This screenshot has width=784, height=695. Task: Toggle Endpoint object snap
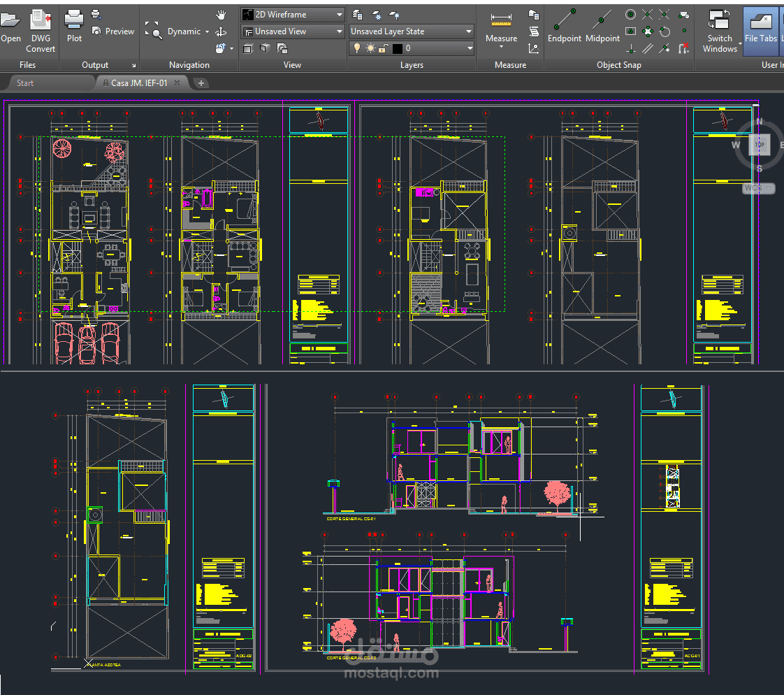click(564, 26)
